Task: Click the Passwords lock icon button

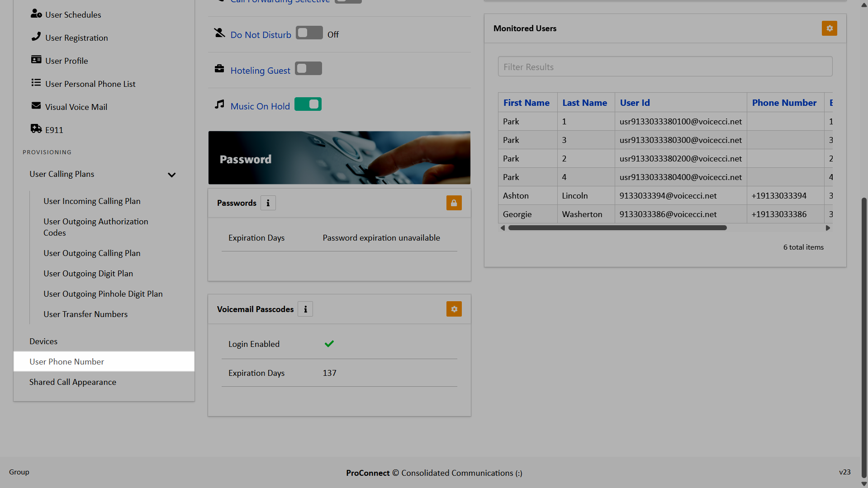Action: (454, 203)
